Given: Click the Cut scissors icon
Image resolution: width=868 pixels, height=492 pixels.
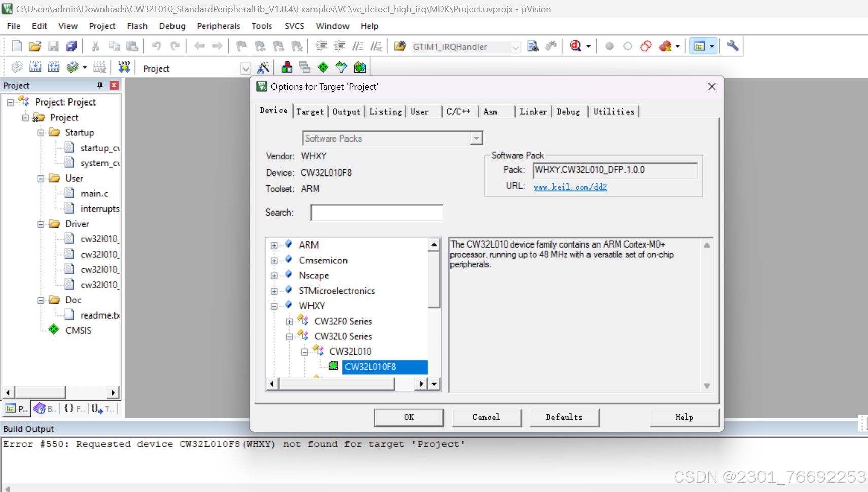Looking at the screenshot, I should [95, 46].
